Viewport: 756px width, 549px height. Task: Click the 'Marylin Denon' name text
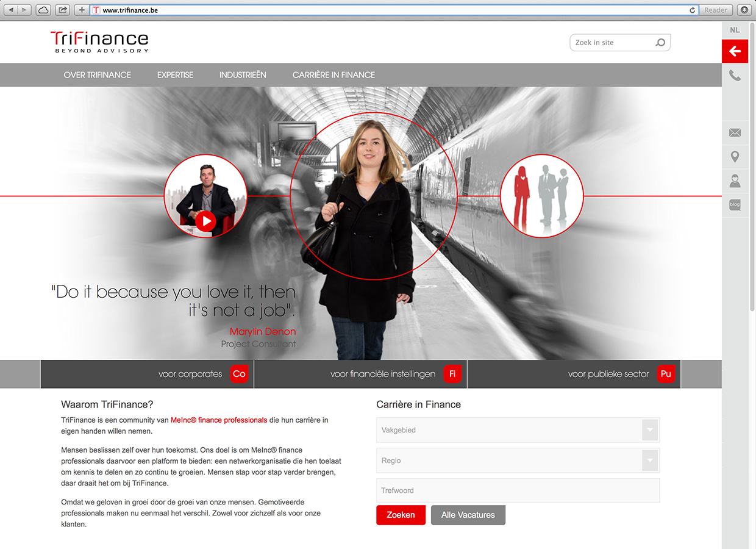[263, 332]
